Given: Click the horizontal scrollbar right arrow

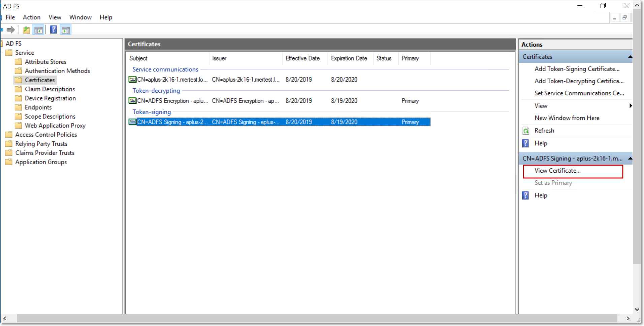Looking at the screenshot, I should pos(627,318).
